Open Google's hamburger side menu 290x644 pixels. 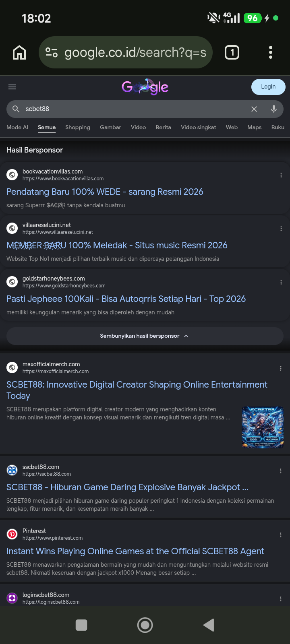coord(12,87)
